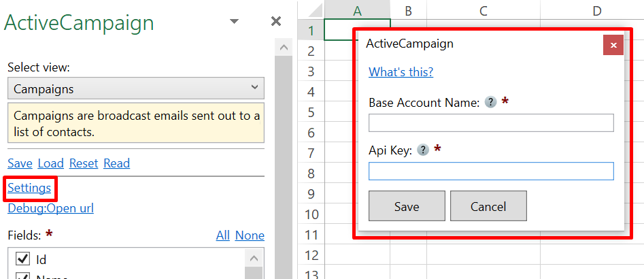The image size is (644, 279).
Task: Select column B header
Action: pyautogui.click(x=408, y=11)
